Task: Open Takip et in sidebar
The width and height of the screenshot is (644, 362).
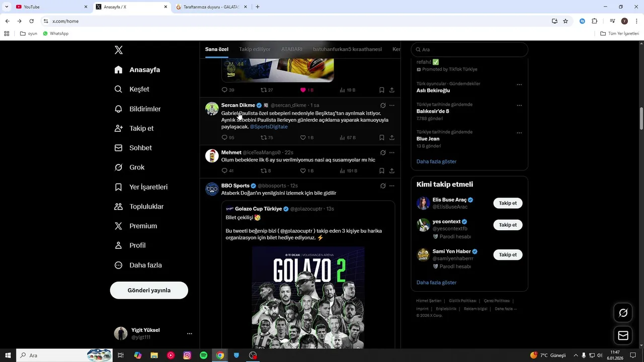Action: 134,128
